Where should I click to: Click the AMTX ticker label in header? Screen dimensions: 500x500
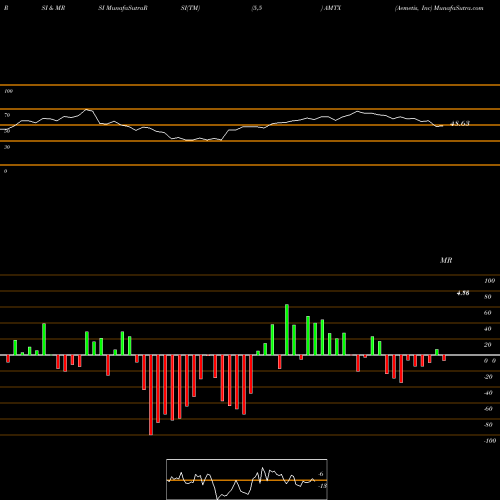click(333, 8)
